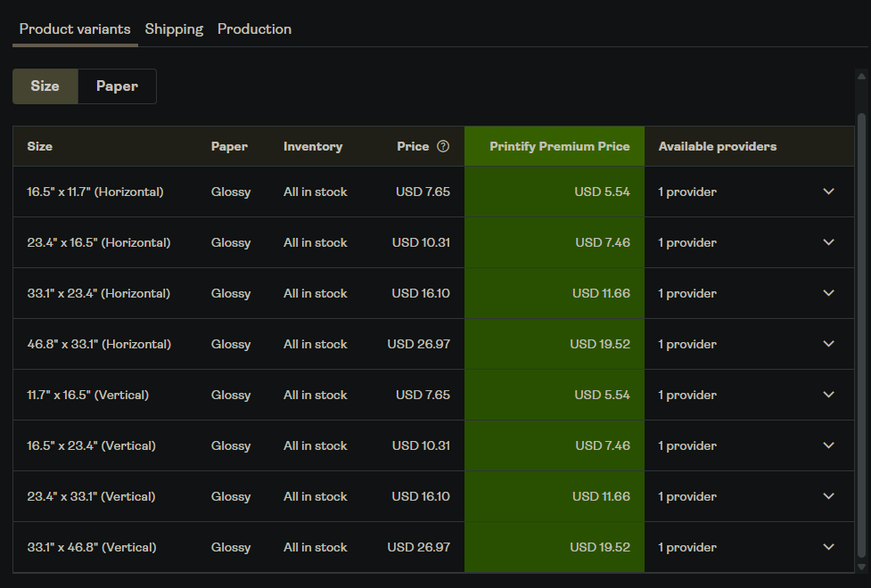Click the Printify Premium Price column header
Screen dimensions: 871x588
559,147
